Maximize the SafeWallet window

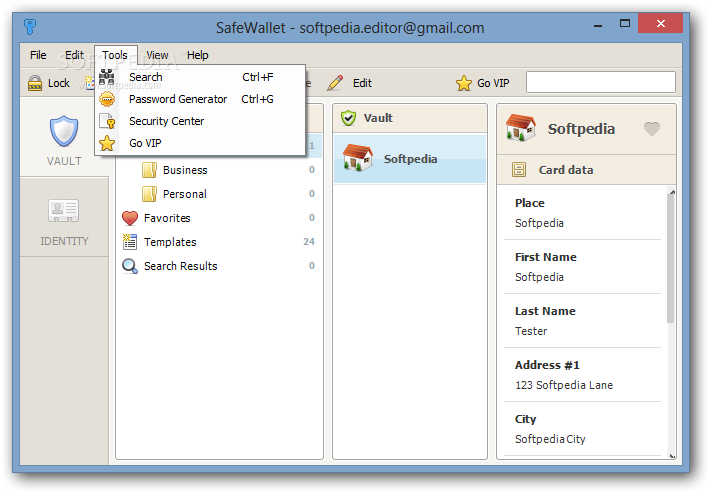click(625, 24)
